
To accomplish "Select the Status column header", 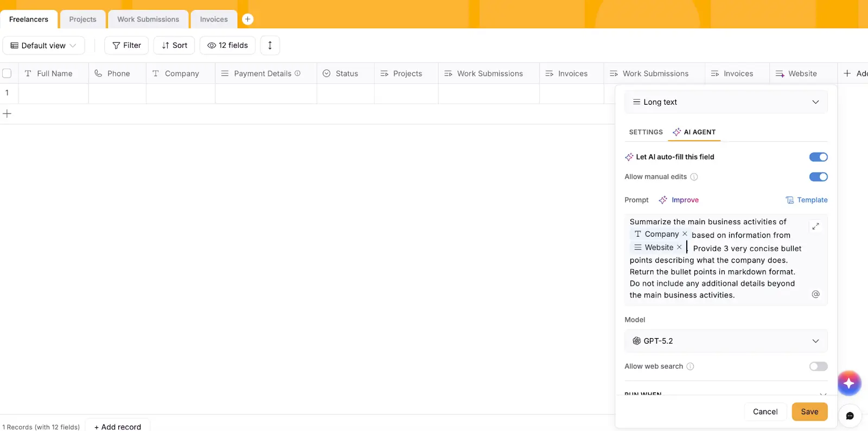I will pos(346,73).
